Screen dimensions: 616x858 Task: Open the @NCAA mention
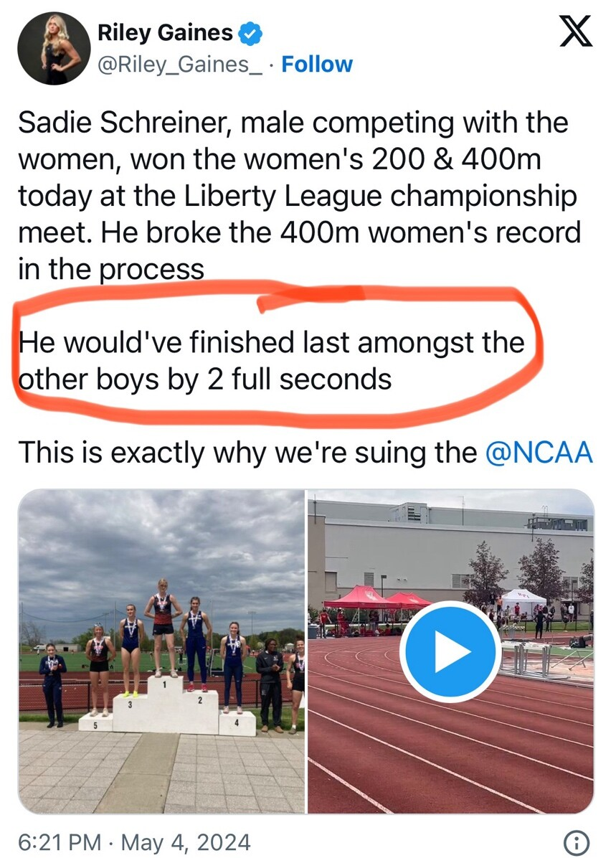539,453
